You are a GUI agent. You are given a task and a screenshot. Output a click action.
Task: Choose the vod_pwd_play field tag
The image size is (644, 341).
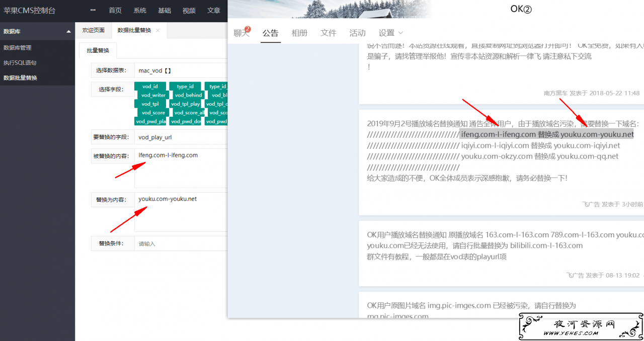(150, 121)
